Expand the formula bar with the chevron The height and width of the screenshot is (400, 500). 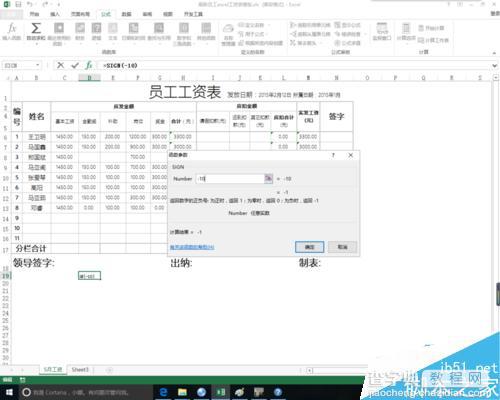(x=495, y=66)
